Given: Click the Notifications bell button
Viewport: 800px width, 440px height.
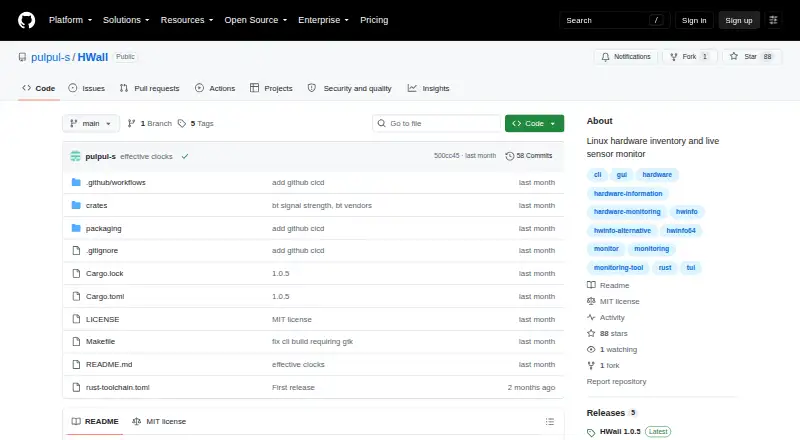Looking at the screenshot, I should (x=626, y=57).
